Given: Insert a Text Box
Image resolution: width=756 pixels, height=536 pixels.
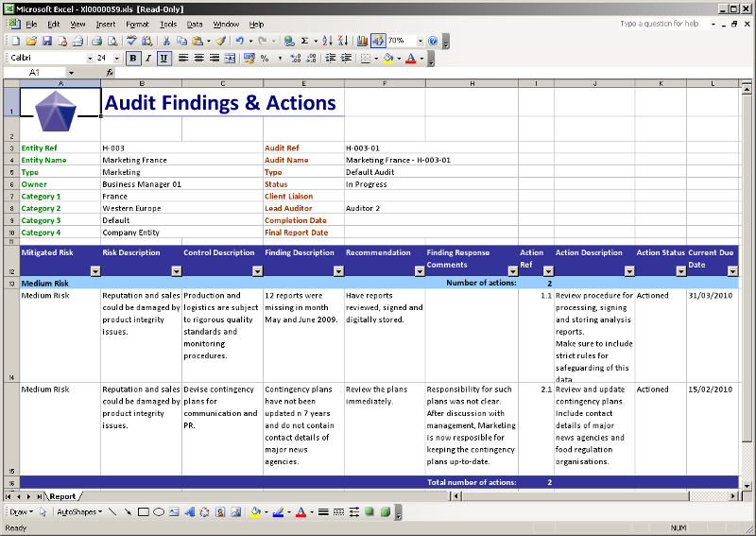Looking at the screenshot, I should pos(174,511).
